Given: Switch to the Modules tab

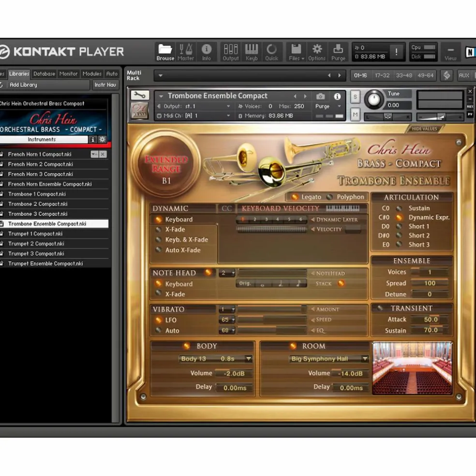Looking at the screenshot, I should [92, 74].
